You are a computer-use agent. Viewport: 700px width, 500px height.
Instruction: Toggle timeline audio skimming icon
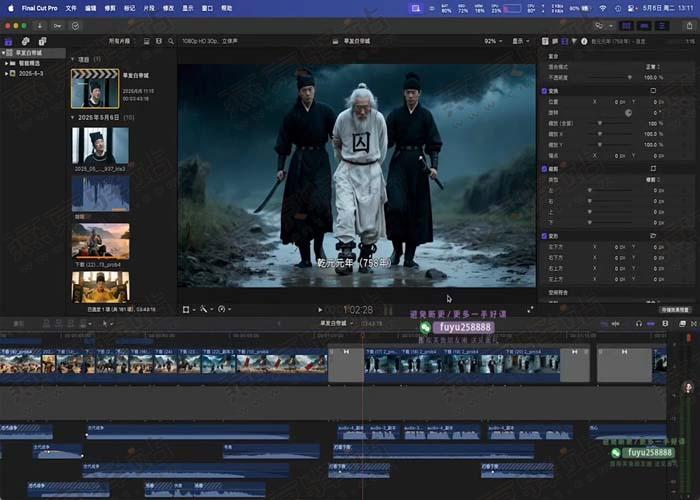point(616,324)
